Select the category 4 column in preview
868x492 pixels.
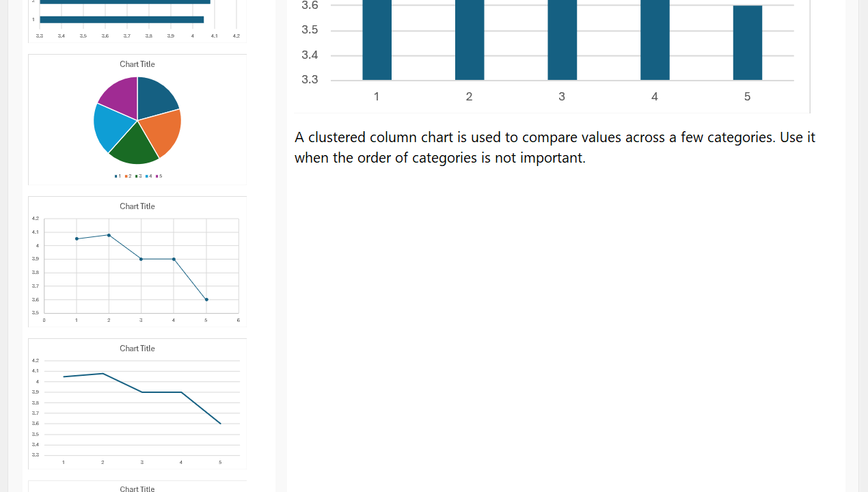click(655, 40)
